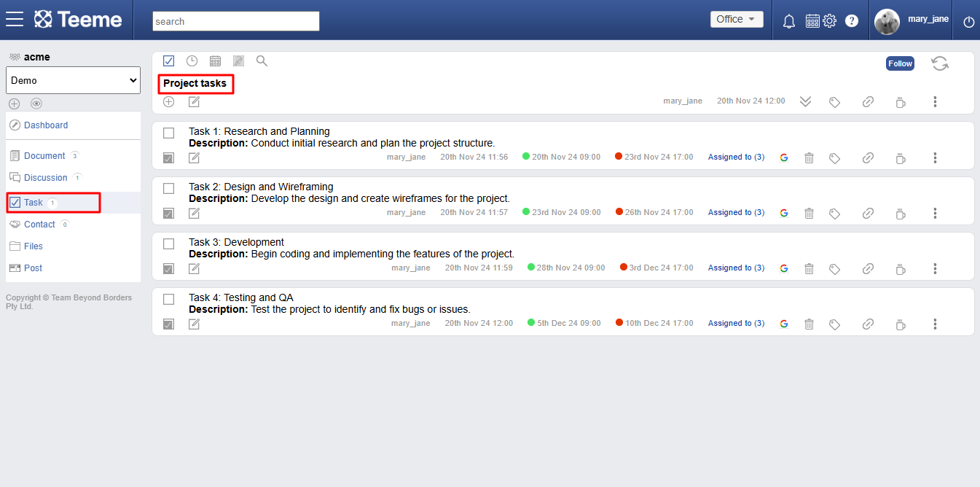
Task: Open Document in sidebar
Action: point(44,156)
